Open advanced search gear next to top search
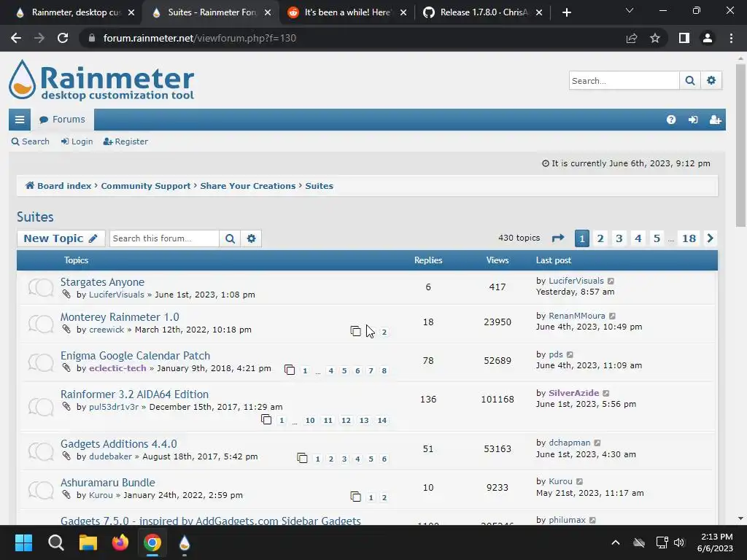Image resolution: width=747 pixels, height=560 pixels. click(x=711, y=80)
